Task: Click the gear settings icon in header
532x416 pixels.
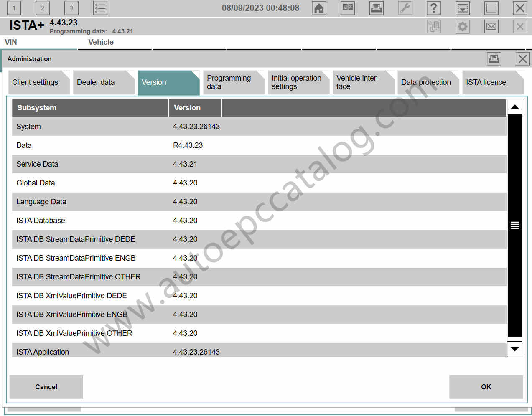Action: [463, 27]
